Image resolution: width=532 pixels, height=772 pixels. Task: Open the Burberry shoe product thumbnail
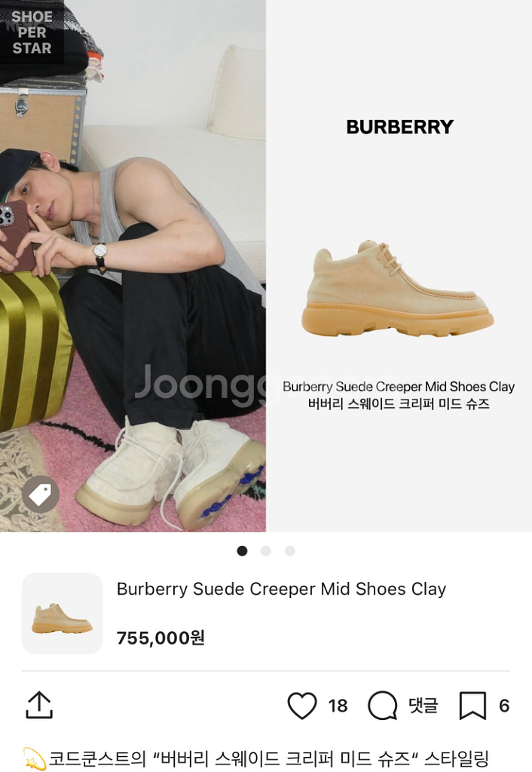tap(62, 614)
